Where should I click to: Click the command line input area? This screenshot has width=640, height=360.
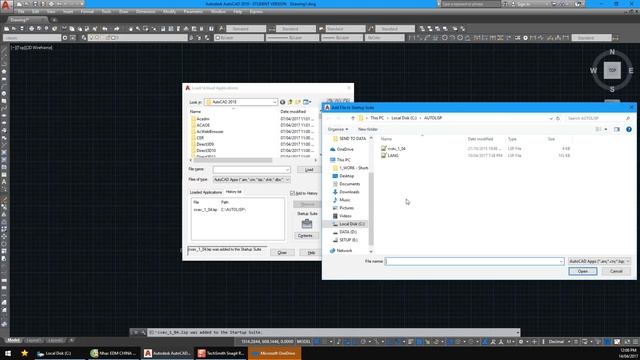click(333, 332)
